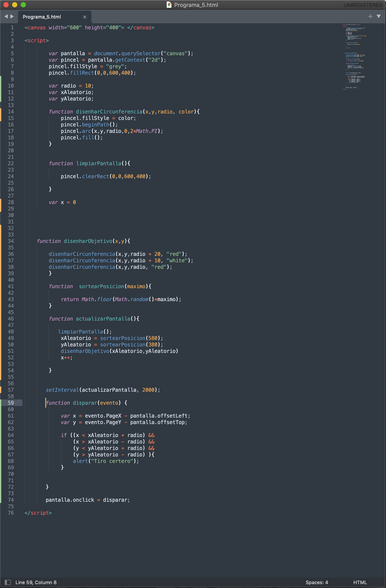This screenshot has width=386, height=588.
Task: Open the tab list dropdown arrow
Action: (379, 16)
